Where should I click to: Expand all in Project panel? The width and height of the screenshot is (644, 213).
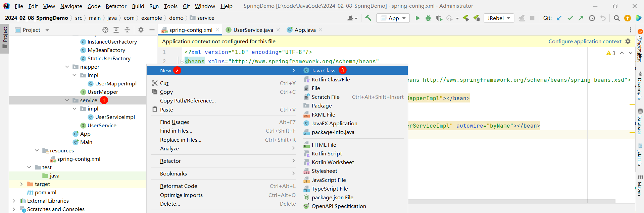tap(116, 30)
